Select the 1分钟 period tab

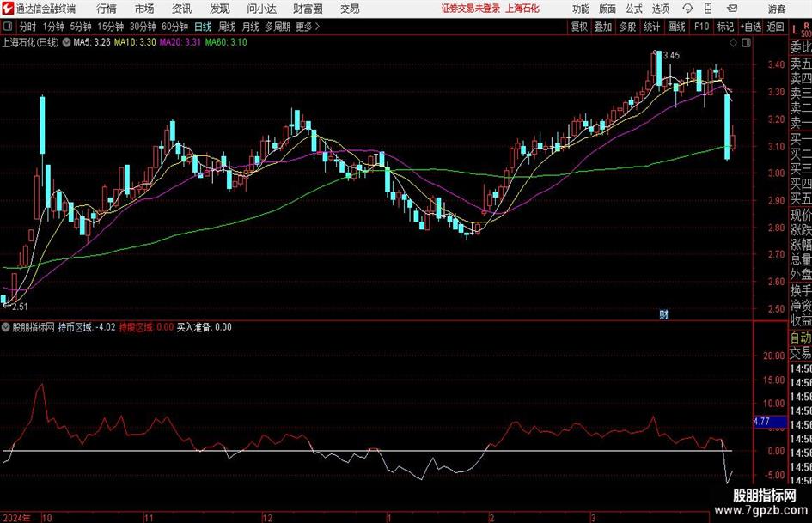(x=53, y=27)
